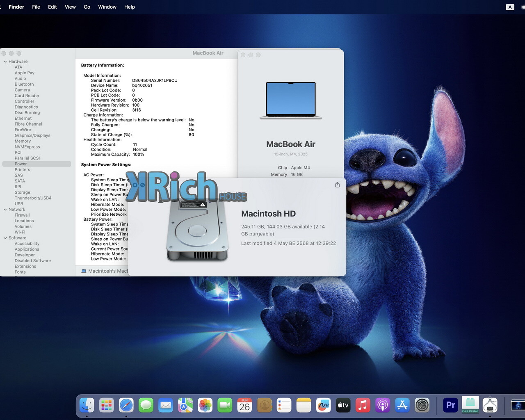Select Graphics/Displays in the sidebar
Viewport: 525px width, 420px height.
coord(32,135)
